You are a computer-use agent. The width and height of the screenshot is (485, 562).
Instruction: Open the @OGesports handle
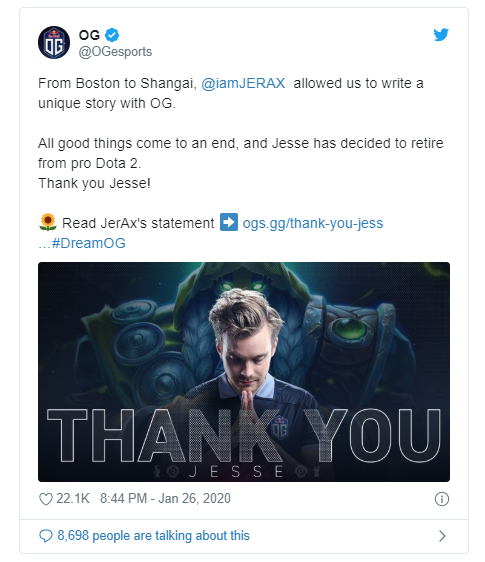tap(115, 52)
